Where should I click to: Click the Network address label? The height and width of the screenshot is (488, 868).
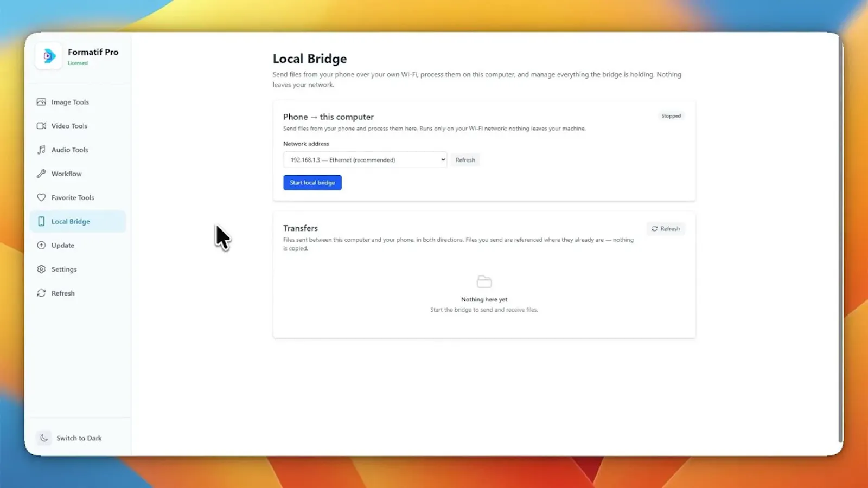coord(306,144)
